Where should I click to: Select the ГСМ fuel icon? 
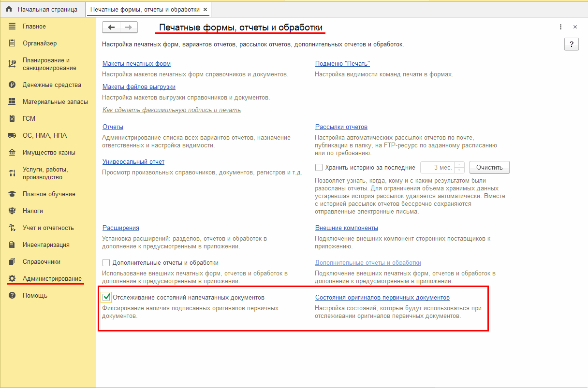click(x=12, y=118)
